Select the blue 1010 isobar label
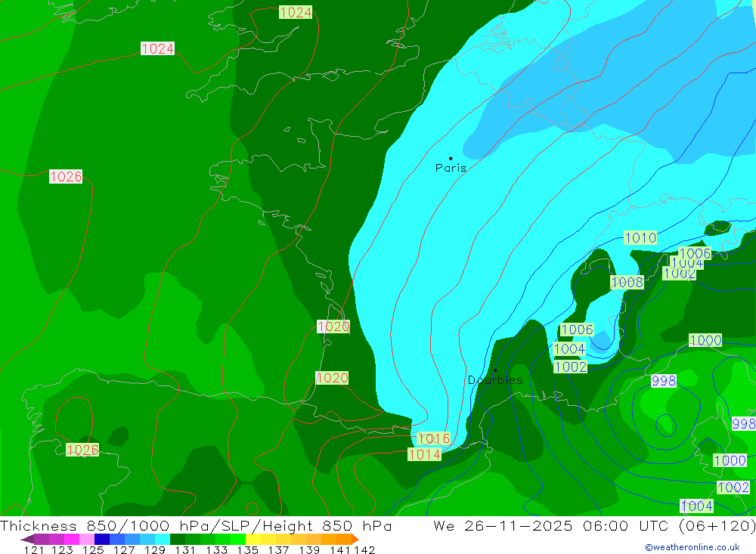Viewport: 756px width, 554px height. point(640,238)
